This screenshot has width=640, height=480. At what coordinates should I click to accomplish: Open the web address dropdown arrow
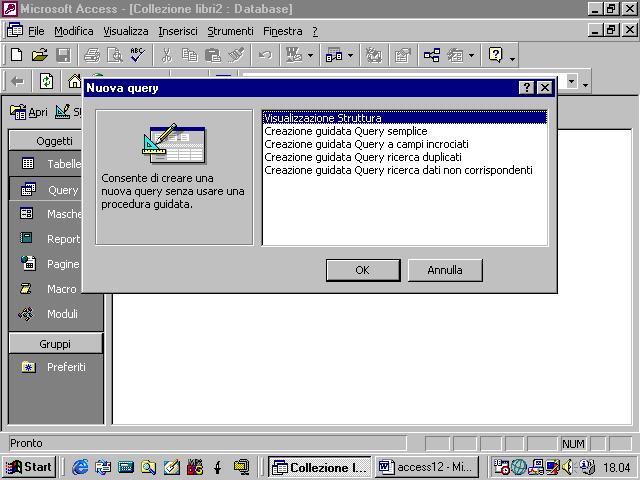tap(571, 81)
